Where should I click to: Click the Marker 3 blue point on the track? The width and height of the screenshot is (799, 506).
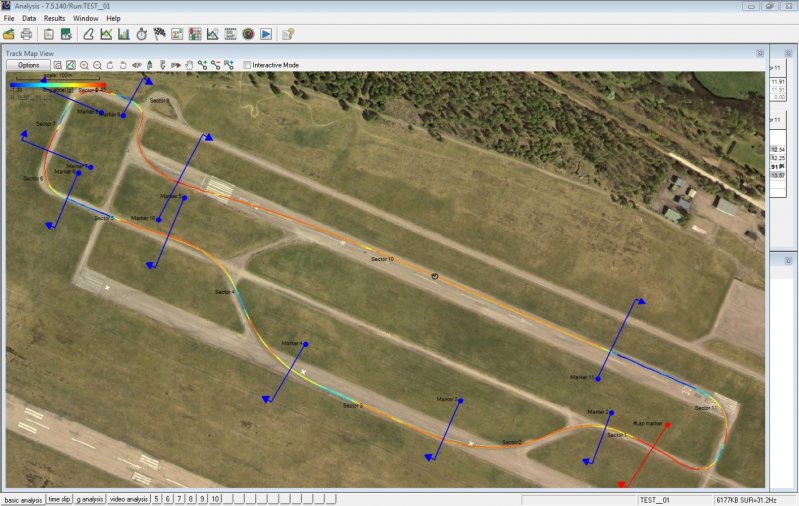click(460, 401)
